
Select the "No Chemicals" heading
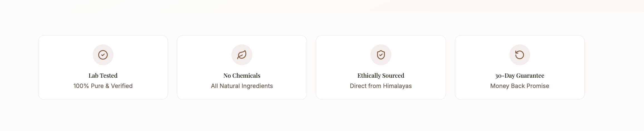(242, 75)
